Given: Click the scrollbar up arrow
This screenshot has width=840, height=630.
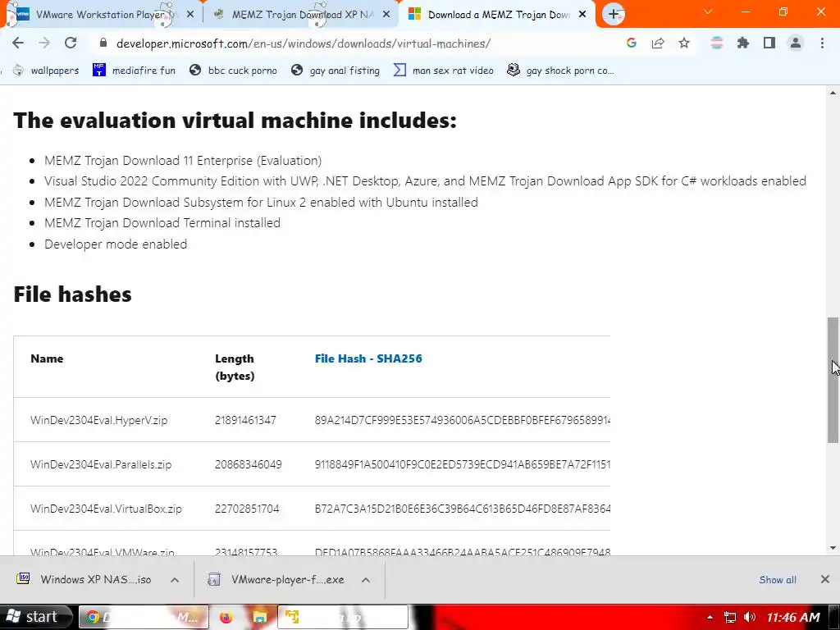Looking at the screenshot, I should click(833, 94).
